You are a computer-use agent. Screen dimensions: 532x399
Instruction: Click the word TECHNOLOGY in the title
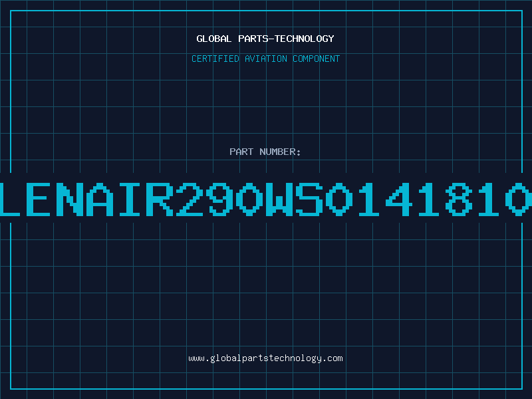[305, 39]
